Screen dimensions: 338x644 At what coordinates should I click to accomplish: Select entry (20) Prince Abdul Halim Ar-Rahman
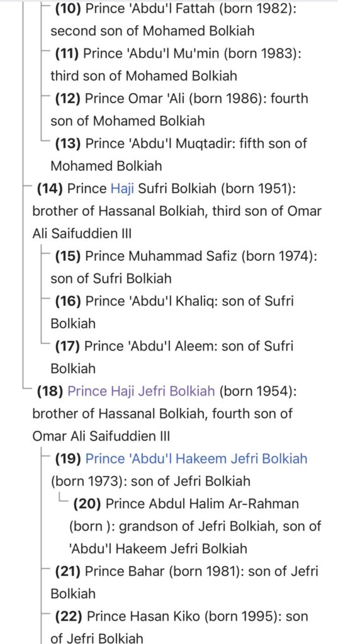(x=195, y=526)
